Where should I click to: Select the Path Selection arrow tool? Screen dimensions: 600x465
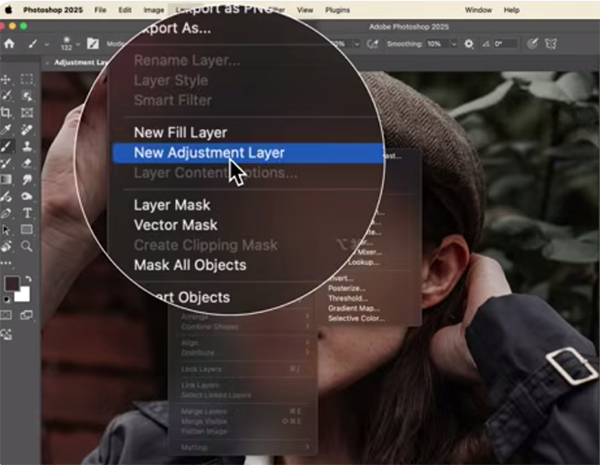pos(6,230)
